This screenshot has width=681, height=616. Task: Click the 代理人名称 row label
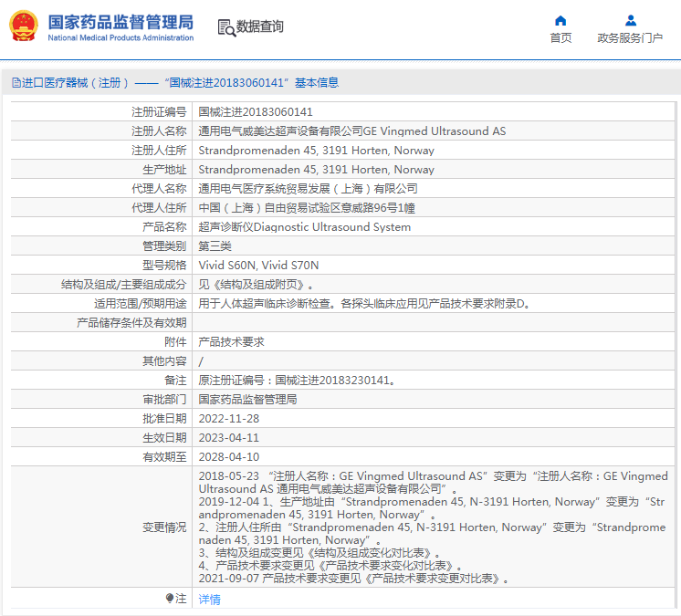pyautogui.click(x=159, y=188)
